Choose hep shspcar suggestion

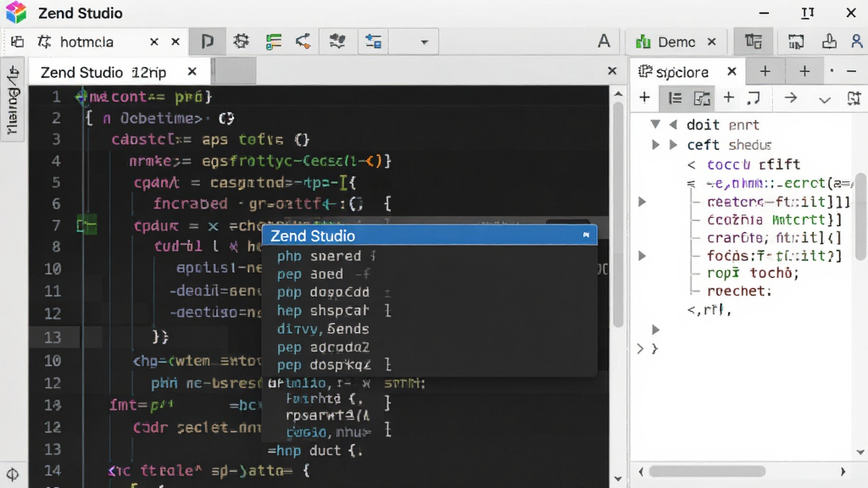429,311
